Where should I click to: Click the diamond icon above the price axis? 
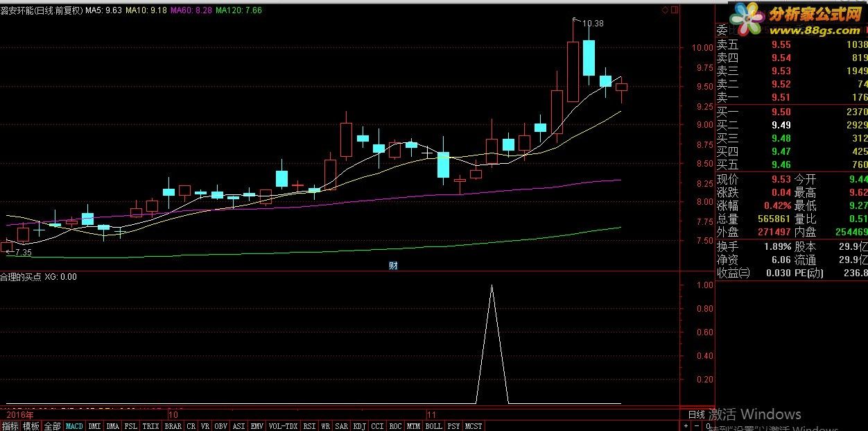tap(665, 10)
